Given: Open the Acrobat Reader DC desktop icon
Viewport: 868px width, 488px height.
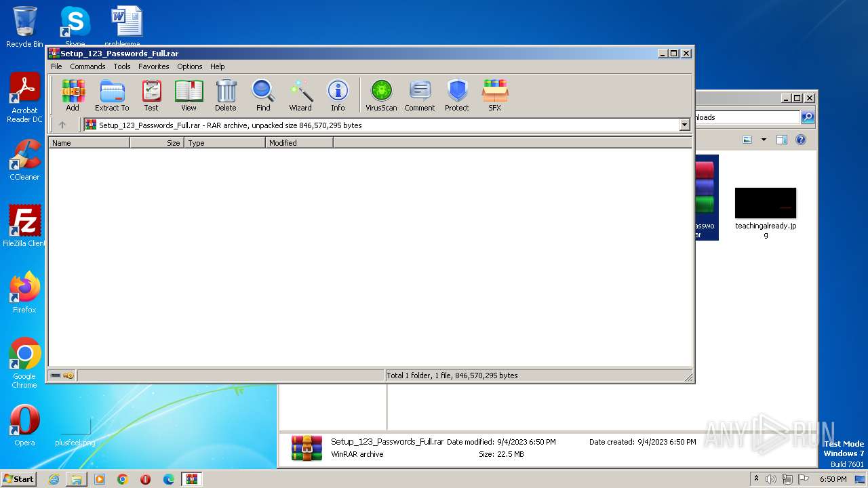Looking at the screenshot, I should tap(24, 98).
